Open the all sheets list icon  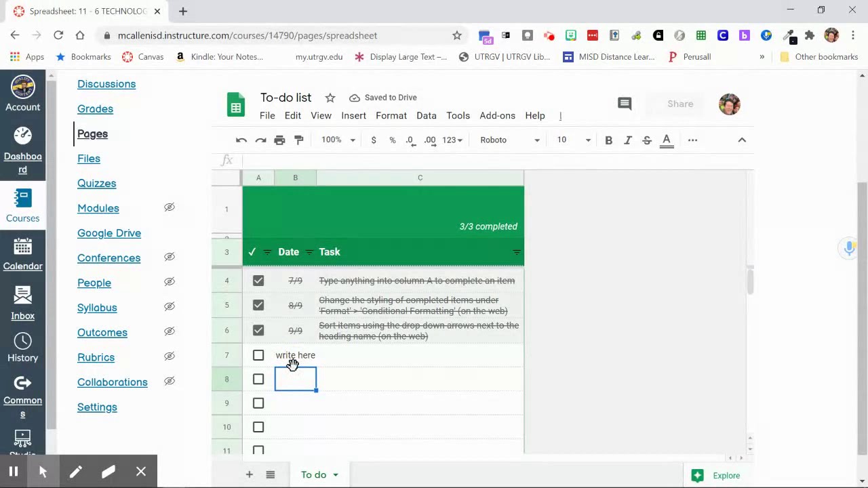coord(270,474)
